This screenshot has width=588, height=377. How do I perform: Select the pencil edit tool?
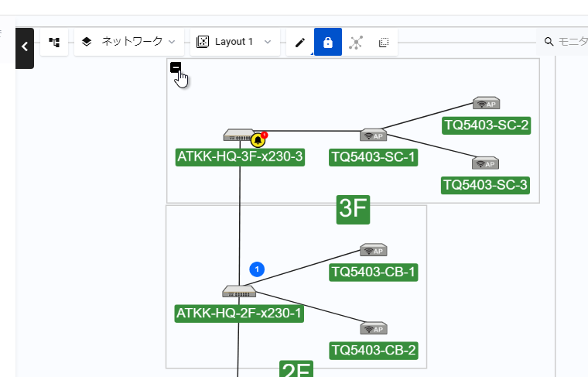coord(300,42)
